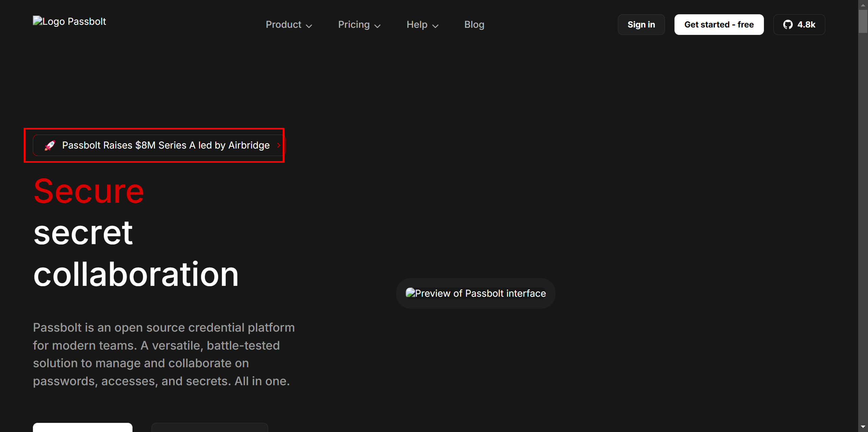Open the Pricing menu label

(354, 25)
